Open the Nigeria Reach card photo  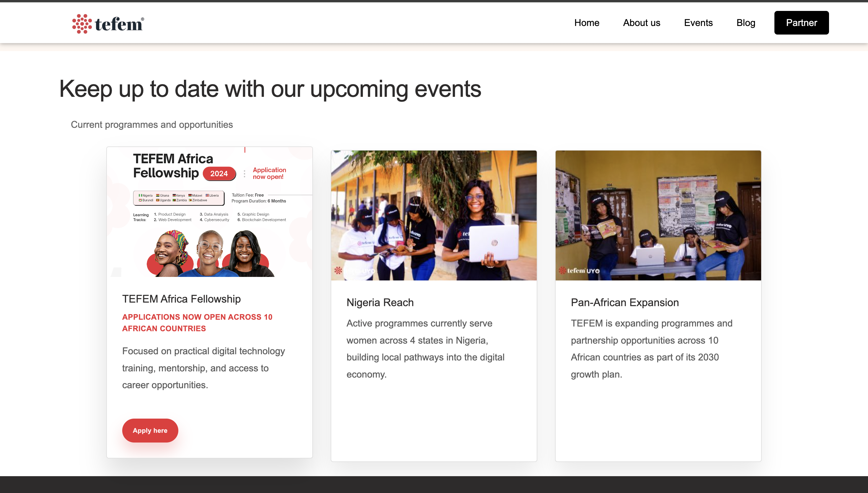point(434,215)
